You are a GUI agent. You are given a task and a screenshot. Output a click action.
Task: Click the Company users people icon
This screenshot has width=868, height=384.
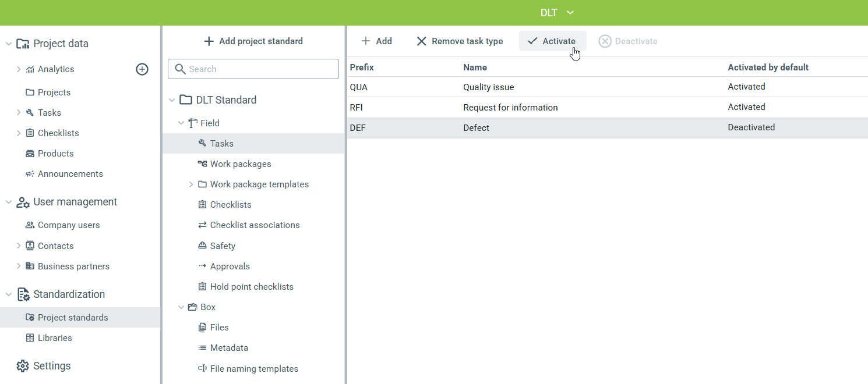pos(30,225)
